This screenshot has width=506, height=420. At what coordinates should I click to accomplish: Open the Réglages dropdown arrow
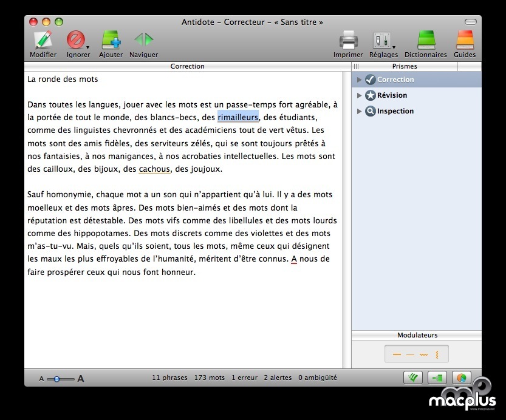point(394,47)
